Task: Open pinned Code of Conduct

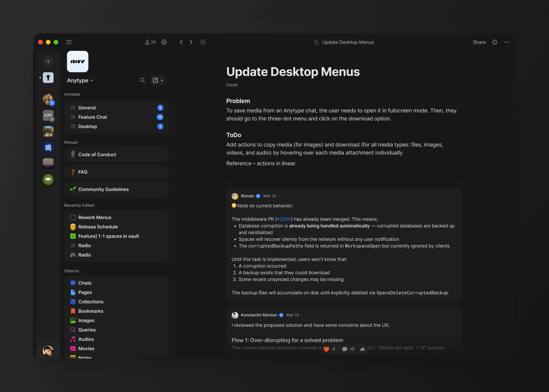Action: point(116,155)
